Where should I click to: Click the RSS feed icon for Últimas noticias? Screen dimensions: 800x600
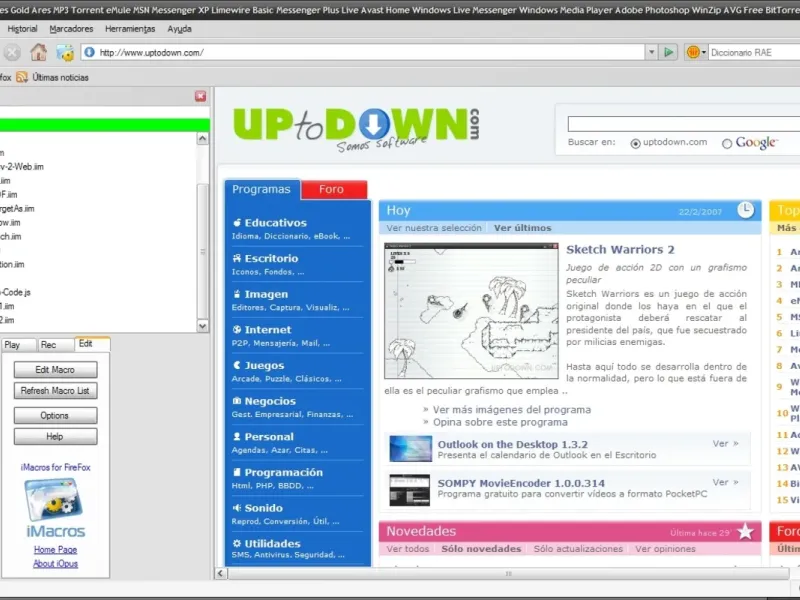21,77
